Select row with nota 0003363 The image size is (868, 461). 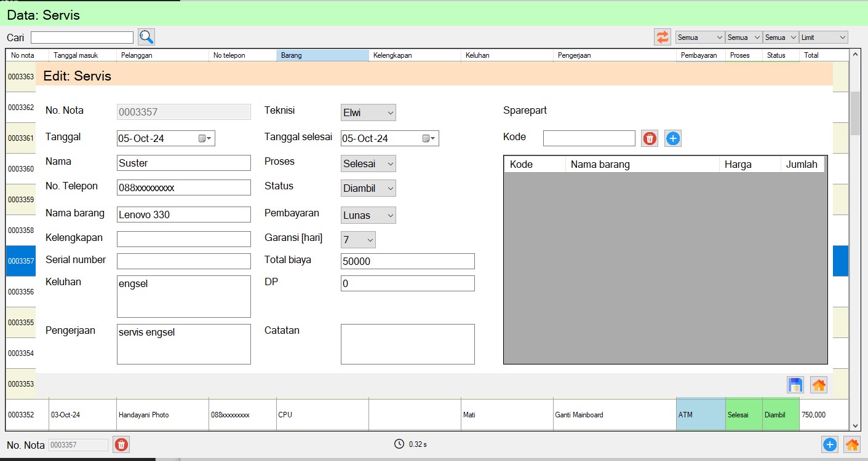[x=21, y=77]
